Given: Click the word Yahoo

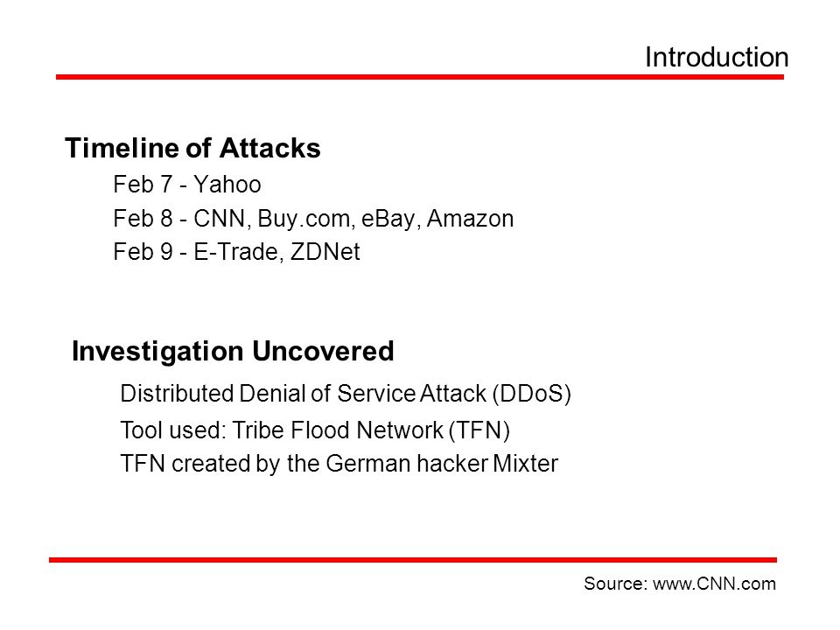Looking at the screenshot, I should [227, 185].
